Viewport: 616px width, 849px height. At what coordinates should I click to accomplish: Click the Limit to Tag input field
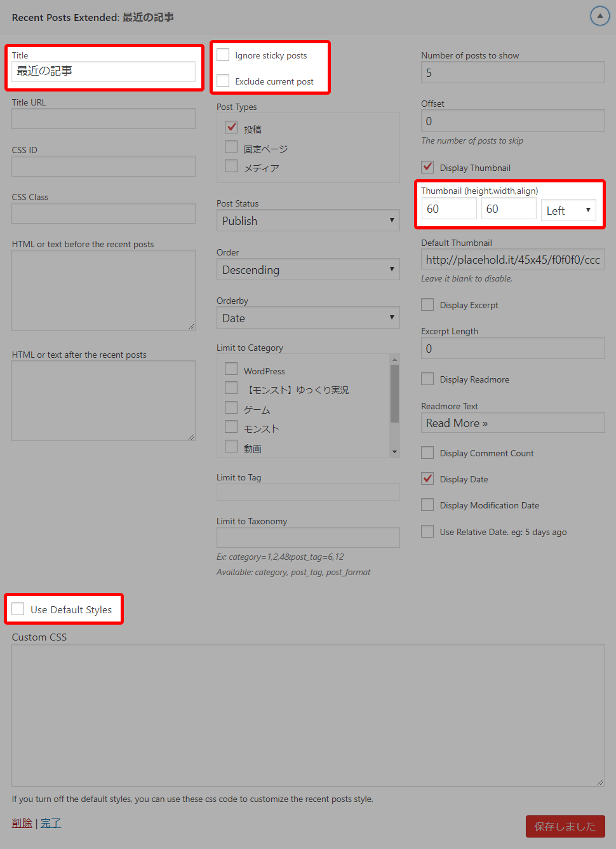coord(308,492)
